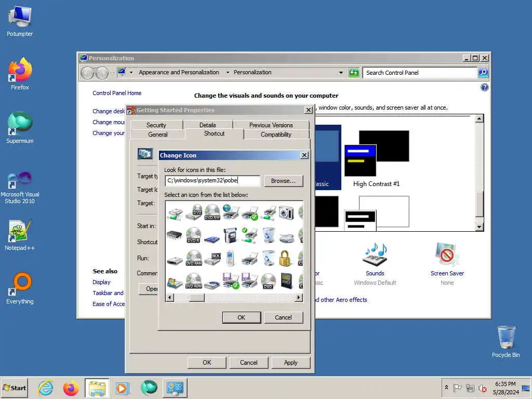The image size is (532, 399).
Task: Expand the Control Panel root breadcrumb arrow
Action: pyautogui.click(x=131, y=72)
